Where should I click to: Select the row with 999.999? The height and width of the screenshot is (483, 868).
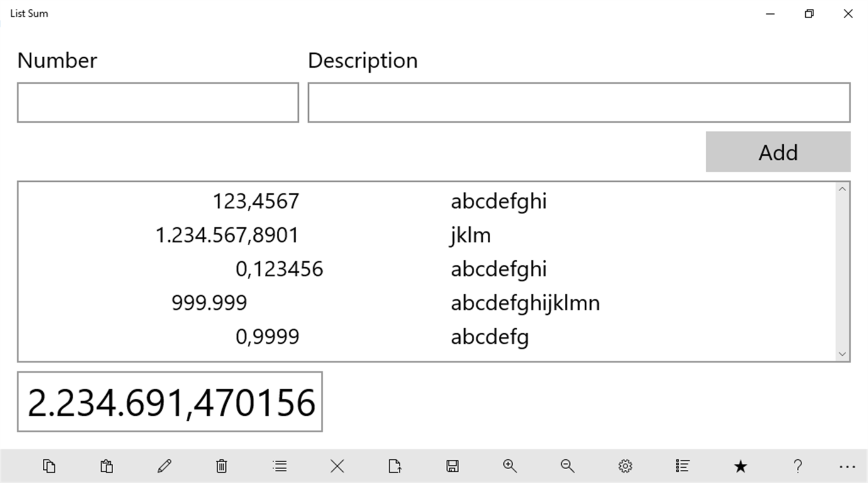426,303
